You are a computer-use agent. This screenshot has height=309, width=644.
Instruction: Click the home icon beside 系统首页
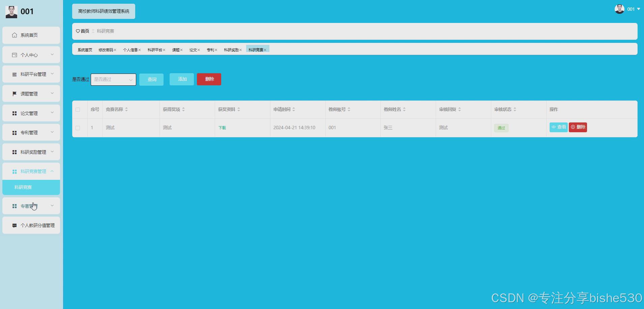(14, 35)
